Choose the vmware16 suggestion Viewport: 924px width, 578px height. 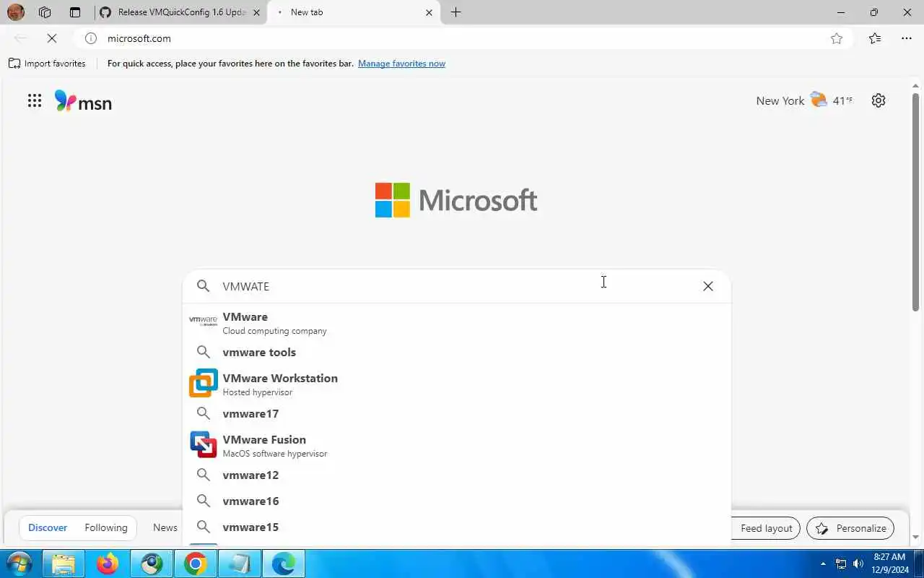[x=456, y=501]
